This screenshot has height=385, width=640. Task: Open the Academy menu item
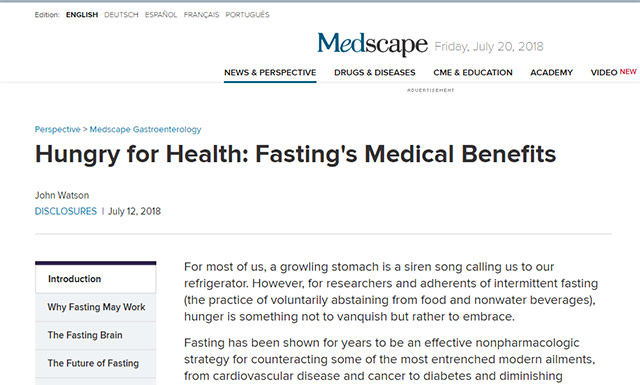[x=551, y=73]
